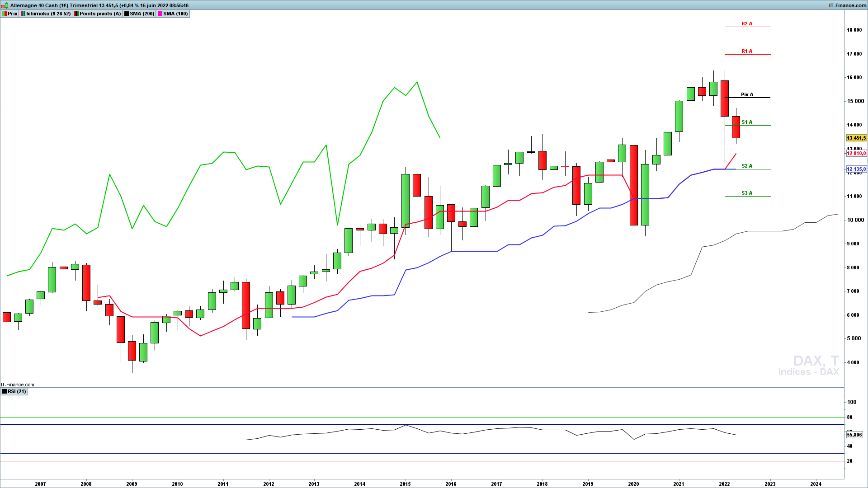Click the 2015 year marker on the time axis

[405, 484]
